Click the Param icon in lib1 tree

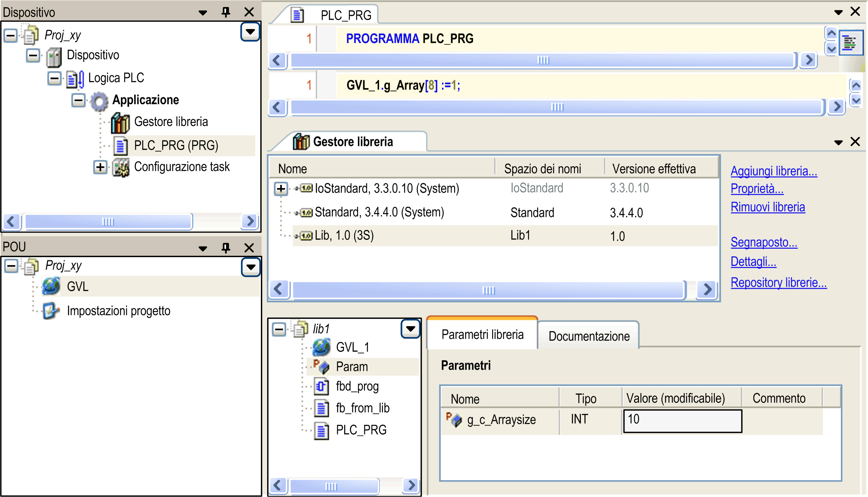pyautogui.click(x=321, y=366)
